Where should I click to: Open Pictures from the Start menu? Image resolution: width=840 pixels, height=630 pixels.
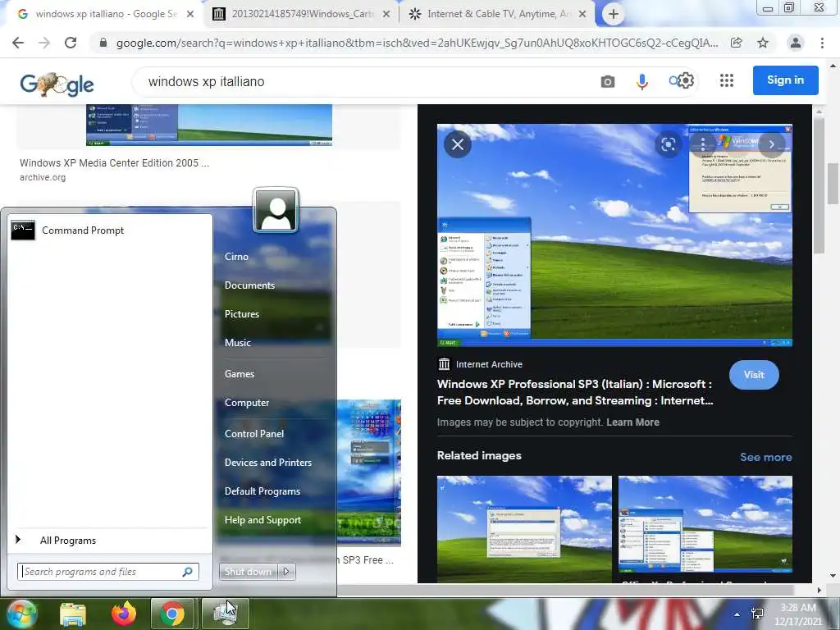pyautogui.click(x=242, y=314)
